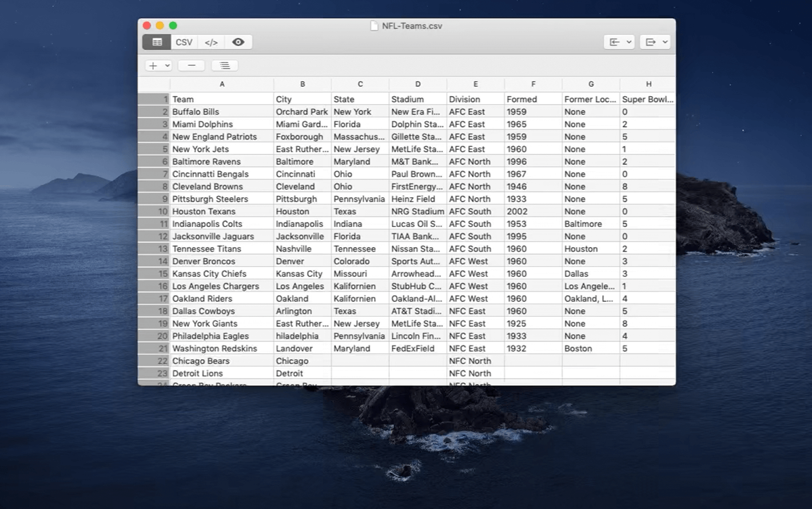Select column C header

click(x=360, y=84)
